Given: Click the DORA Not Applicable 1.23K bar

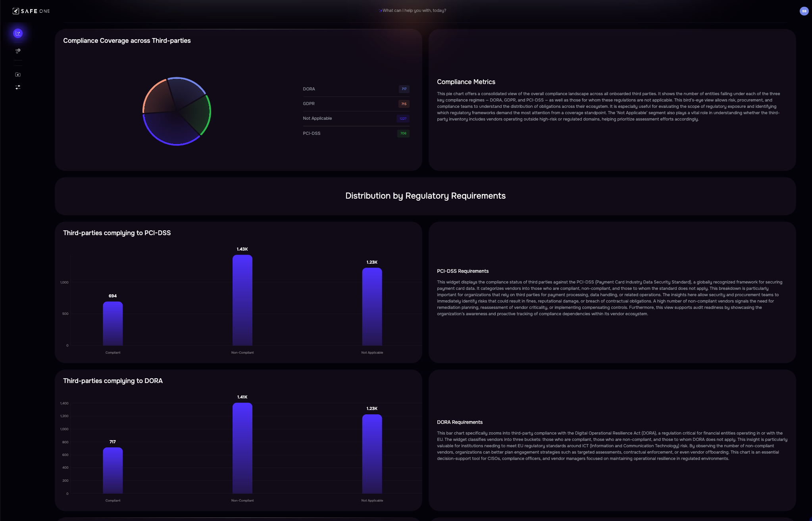Looking at the screenshot, I should pyautogui.click(x=372, y=454).
